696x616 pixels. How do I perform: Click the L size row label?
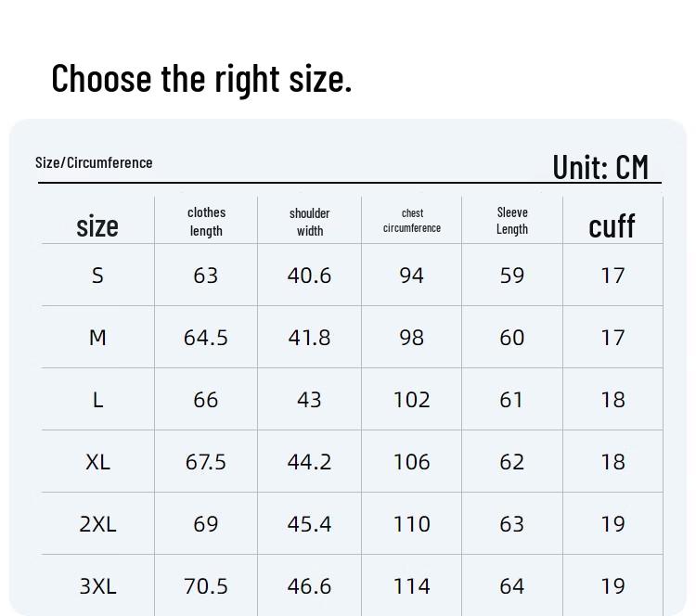click(x=97, y=400)
